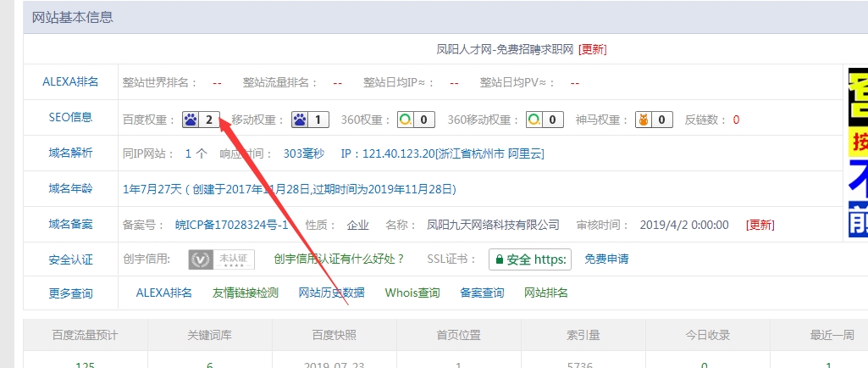Click the ALEXA排名 row label
Viewport: 868px width, 368px height.
click(70, 82)
